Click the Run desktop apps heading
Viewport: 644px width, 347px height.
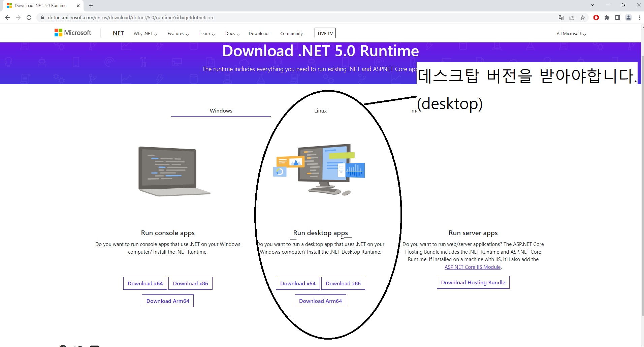[x=320, y=233]
